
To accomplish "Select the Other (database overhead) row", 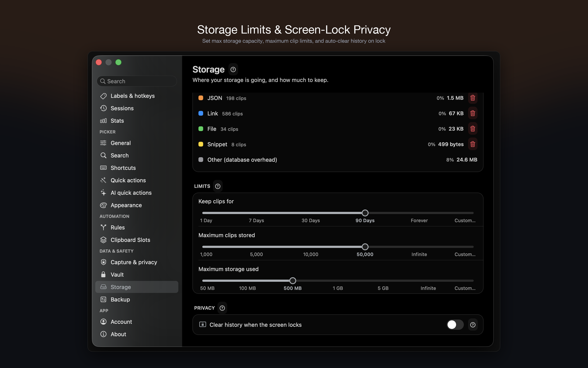I will click(x=338, y=160).
